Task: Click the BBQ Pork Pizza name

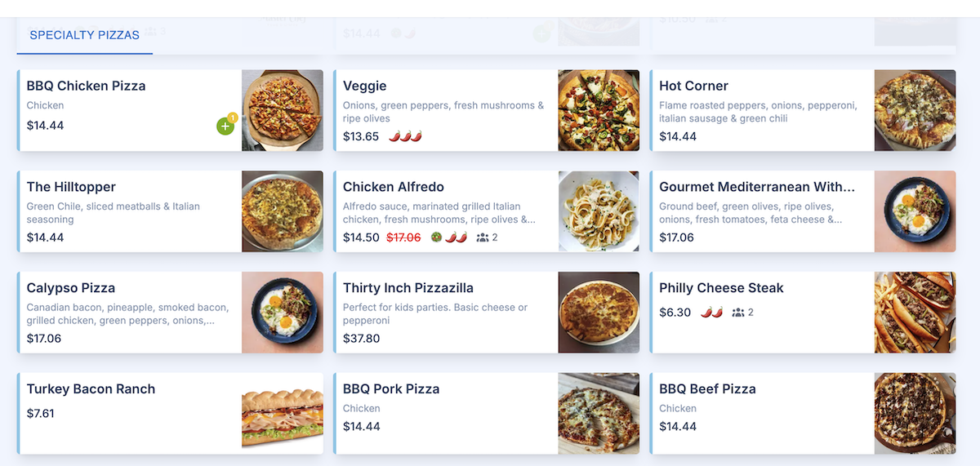Action: (391, 389)
